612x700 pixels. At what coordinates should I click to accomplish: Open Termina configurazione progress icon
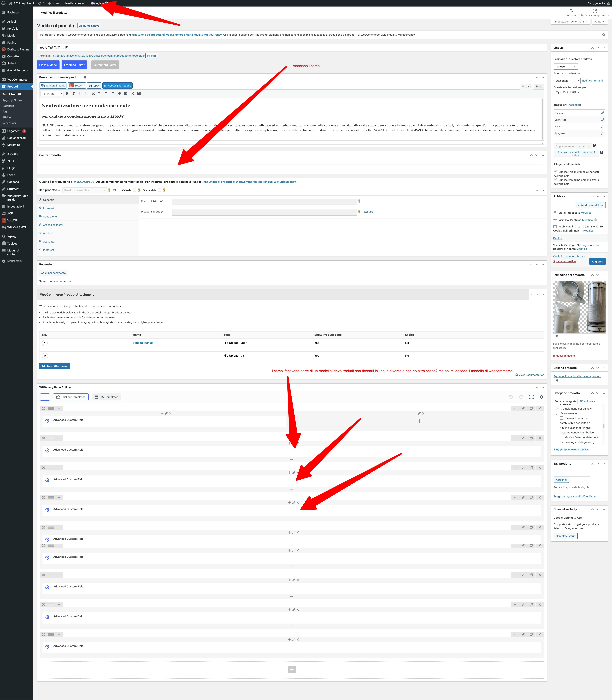coord(595,11)
